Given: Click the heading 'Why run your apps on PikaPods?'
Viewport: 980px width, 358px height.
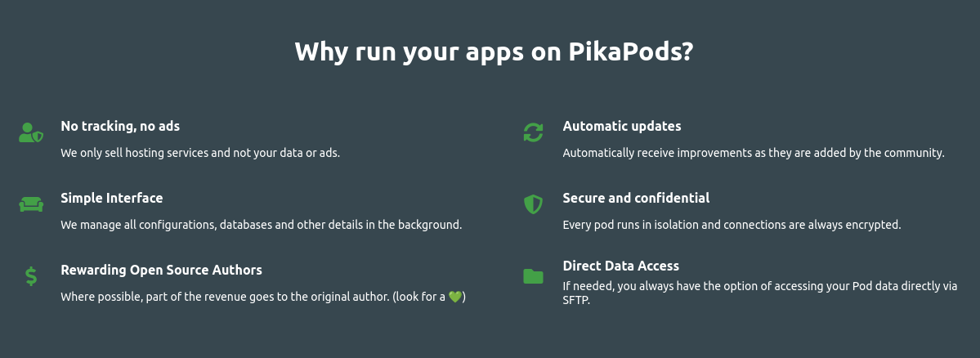Looking at the screenshot, I should tap(494, 51).
